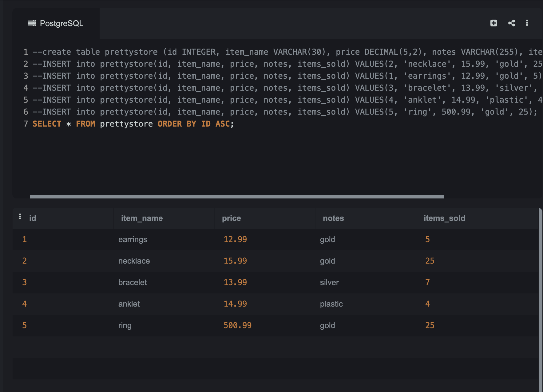Viewport: 543px width, 392px height.
Task: Click the id column header
Action: coord(32,218)
